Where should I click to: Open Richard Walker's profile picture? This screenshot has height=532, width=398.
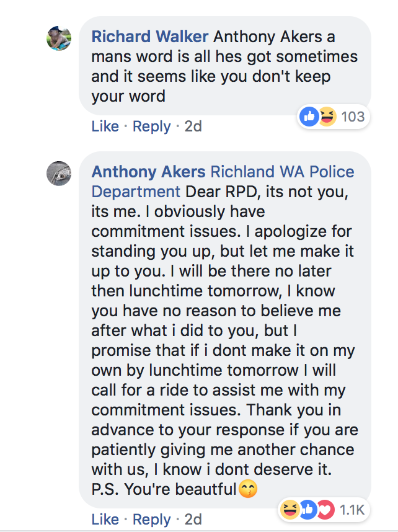(59, 38)
